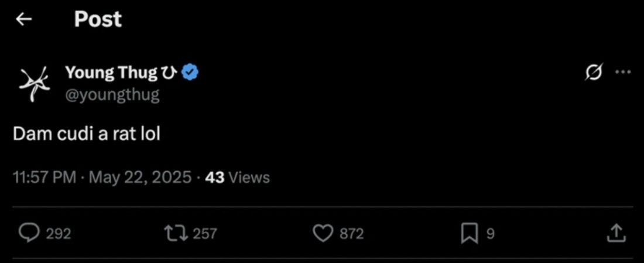Click the 872 likes count
This screenshot has height=263, width=644.
[352, 234]
